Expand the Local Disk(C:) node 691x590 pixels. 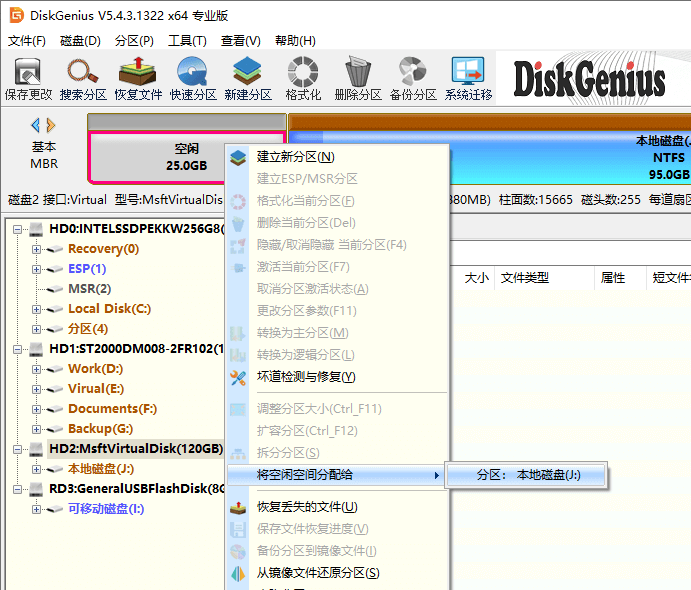click(x=36, y=309)
